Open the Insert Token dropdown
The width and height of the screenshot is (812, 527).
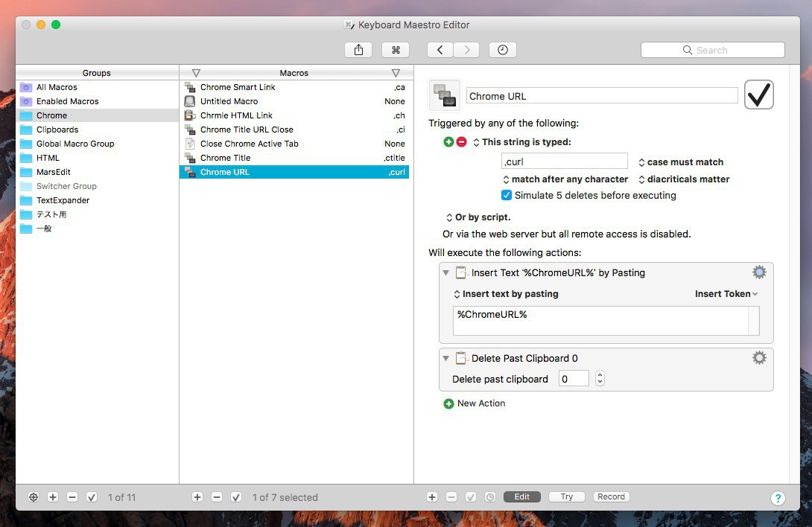click(x=726, y=294)
